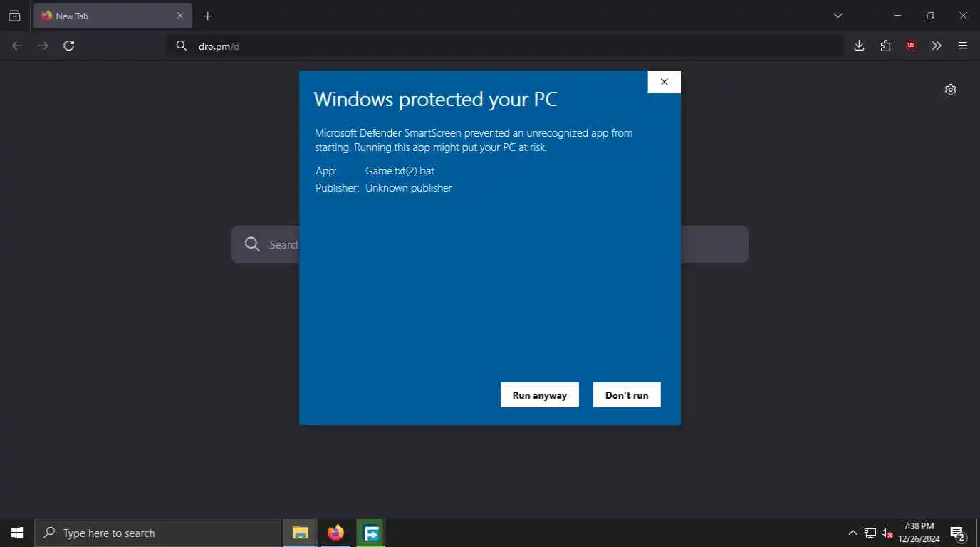The image size is (980, 547).
Task: Select the New Tab tab
Action: coord(113,16)
